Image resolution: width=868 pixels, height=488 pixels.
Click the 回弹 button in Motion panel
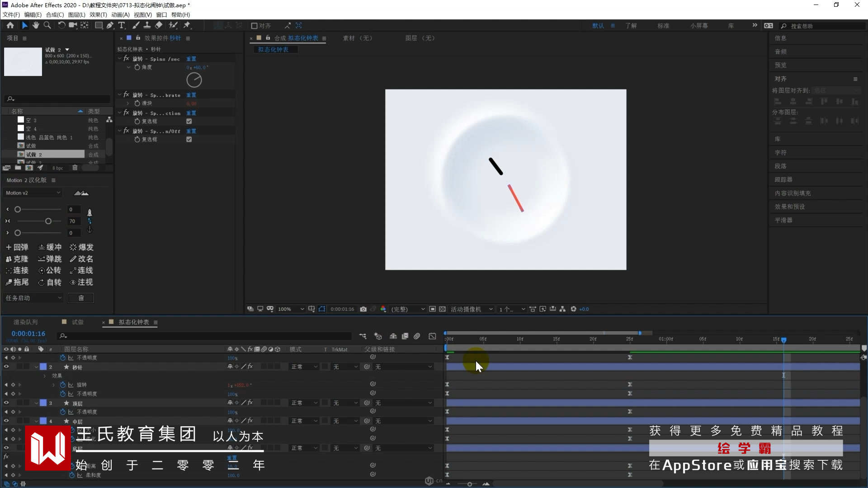tap(17, 247)
